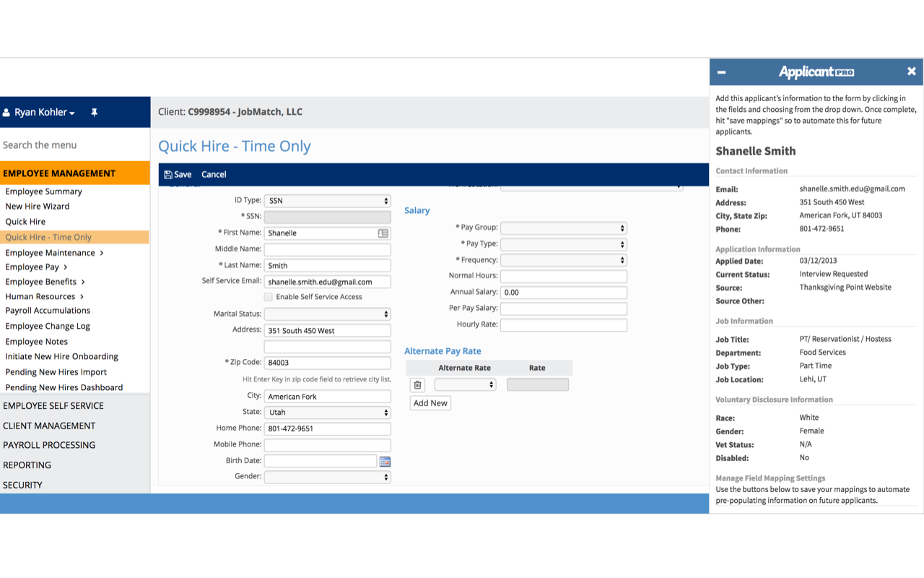Open the Pay Group dropdown
The width and height of the screenshot is (924, 578).
pyautogui.click(x=563, y=228)
